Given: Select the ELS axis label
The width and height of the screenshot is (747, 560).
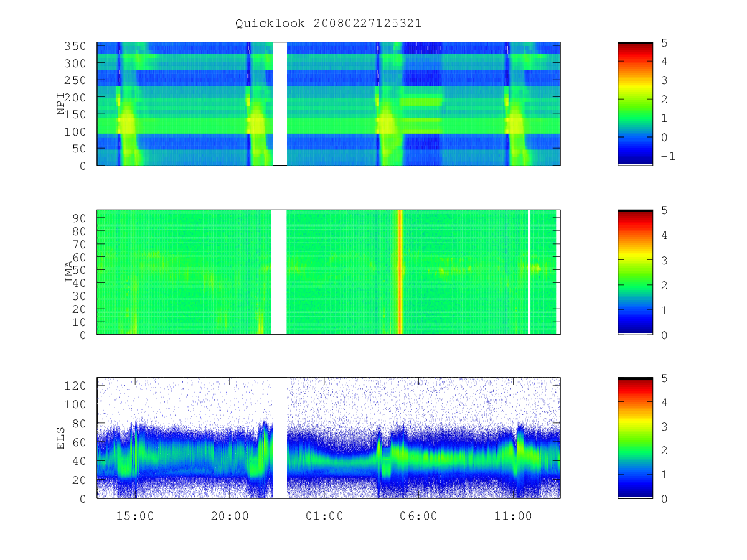Looking at the screenshot, I should point(61,438).
